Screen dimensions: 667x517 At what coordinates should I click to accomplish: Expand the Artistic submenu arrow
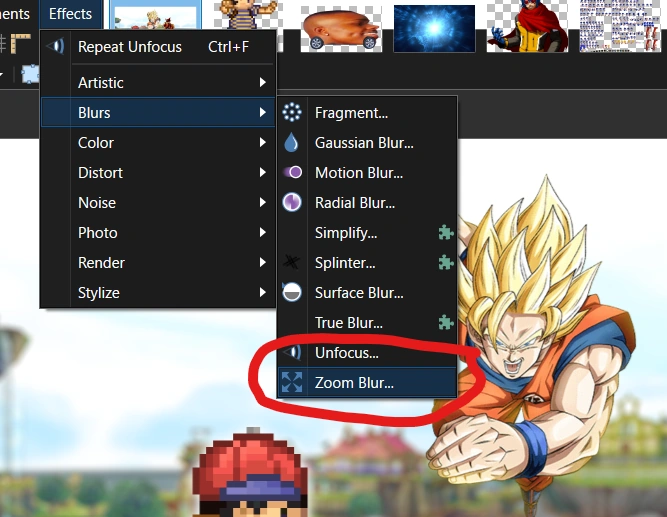(x=262, y=82)
